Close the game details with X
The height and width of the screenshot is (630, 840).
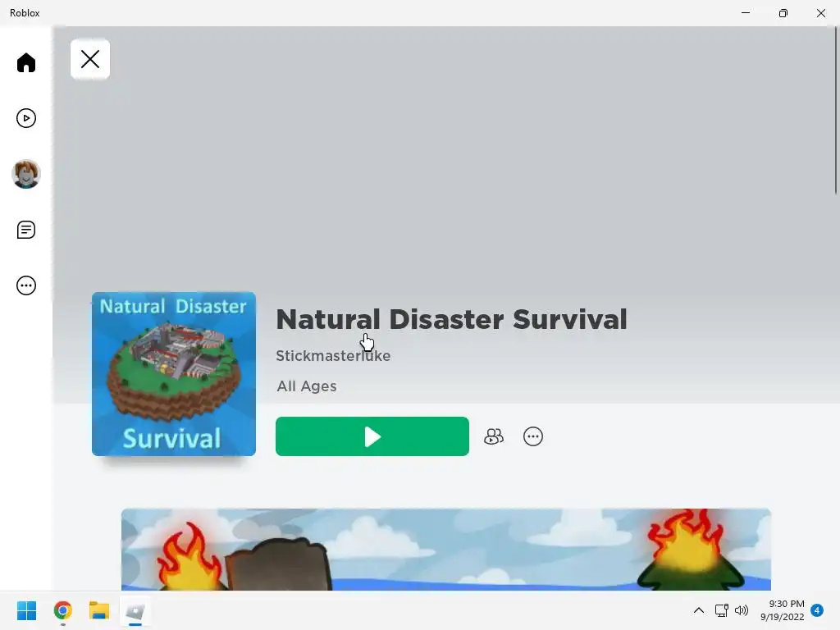(x=90, y=59)
